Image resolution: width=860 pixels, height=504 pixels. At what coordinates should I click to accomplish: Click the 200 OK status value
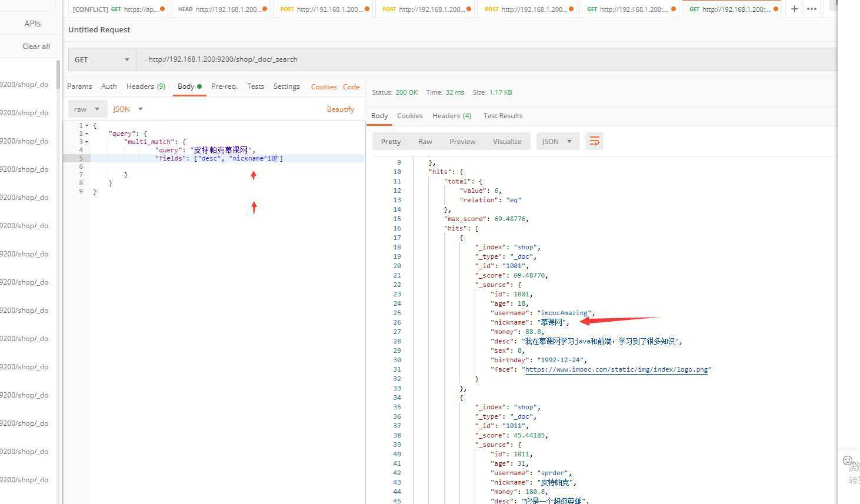tap(406, 92)
